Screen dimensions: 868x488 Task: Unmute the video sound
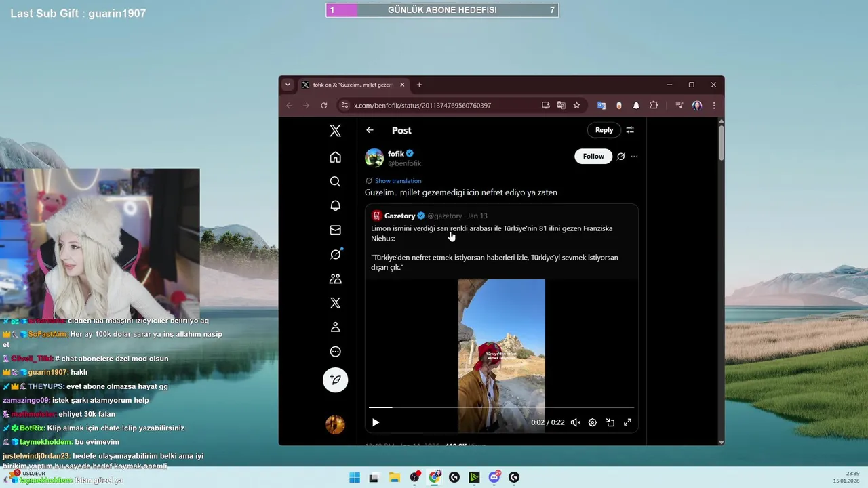tap(575, 422)
